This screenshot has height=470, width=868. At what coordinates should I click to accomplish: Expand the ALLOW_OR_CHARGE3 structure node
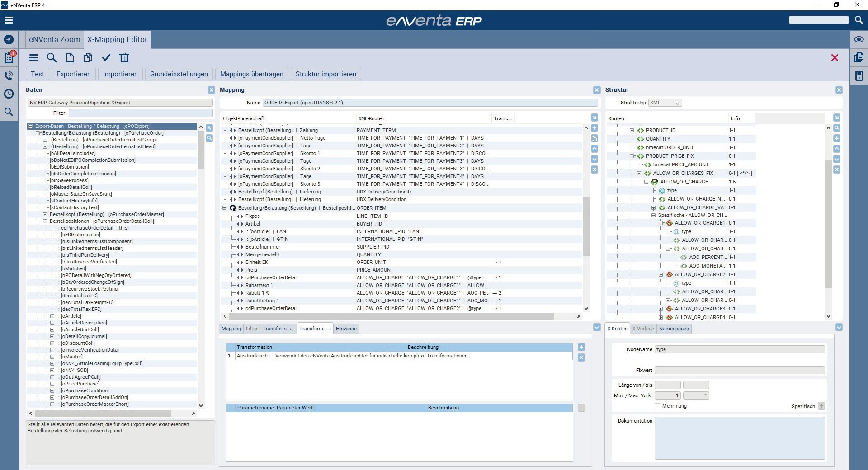tap(660, 309)
